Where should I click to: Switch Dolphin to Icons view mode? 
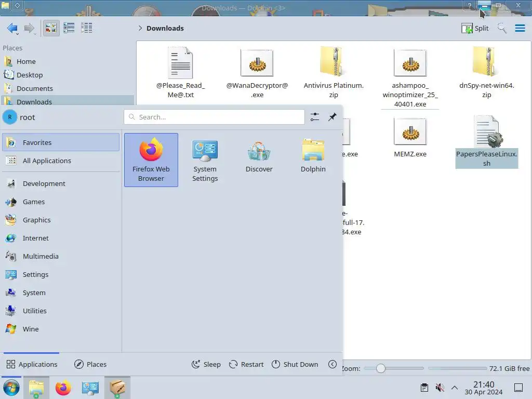(x=51, y=28)
